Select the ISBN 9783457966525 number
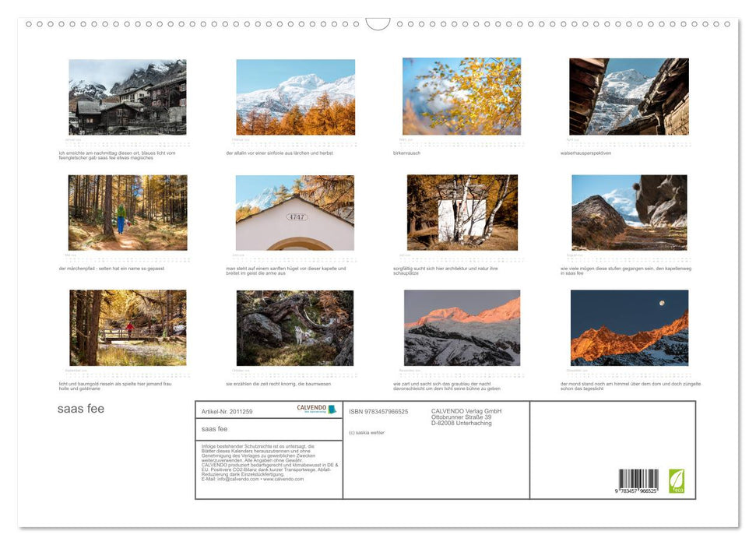Screen dimensions: 756x545 [x=377, y=411]
